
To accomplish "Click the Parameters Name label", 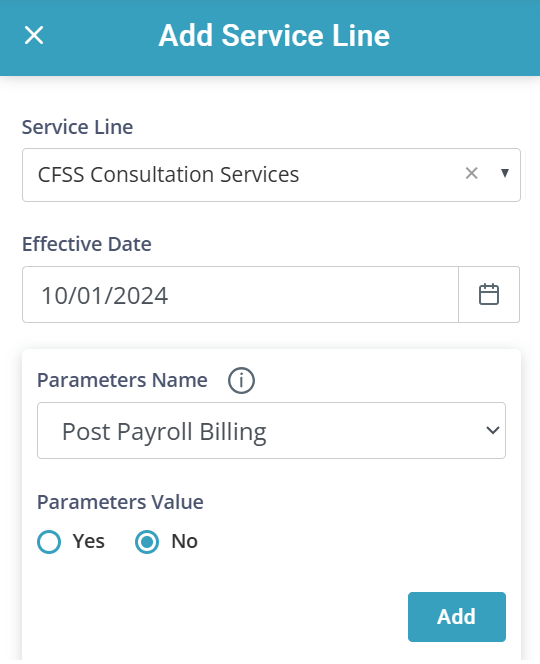I will (122, 380).
